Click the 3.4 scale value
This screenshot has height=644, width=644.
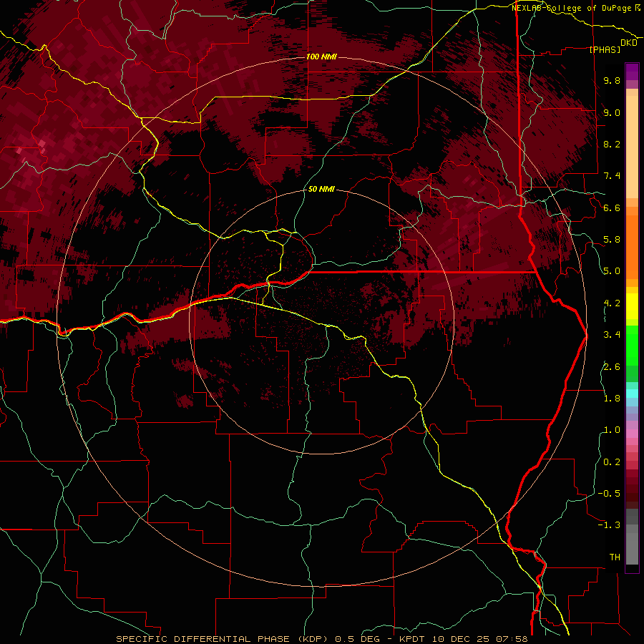click(612, 335)
